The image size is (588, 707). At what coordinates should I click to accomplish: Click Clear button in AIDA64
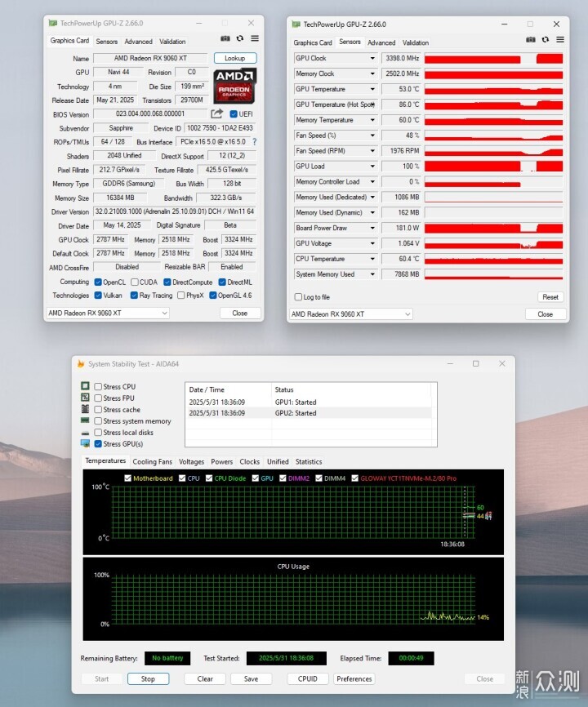point(205,678)
